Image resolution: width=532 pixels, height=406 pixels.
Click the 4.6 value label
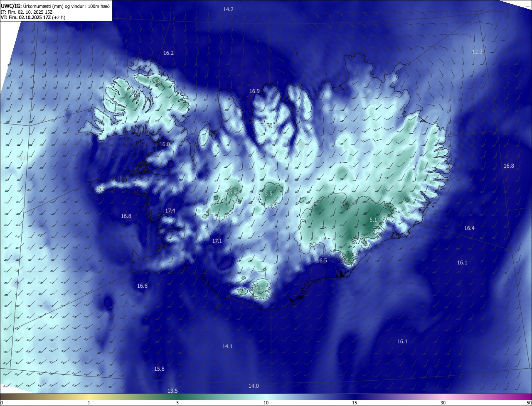pyautogui.click(x=349, y=260)
